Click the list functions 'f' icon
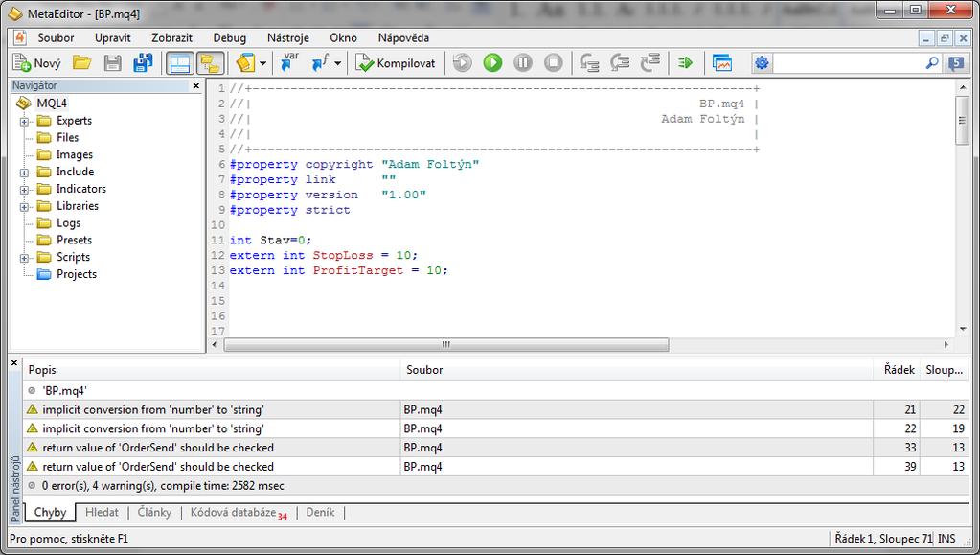 (321, 62)
